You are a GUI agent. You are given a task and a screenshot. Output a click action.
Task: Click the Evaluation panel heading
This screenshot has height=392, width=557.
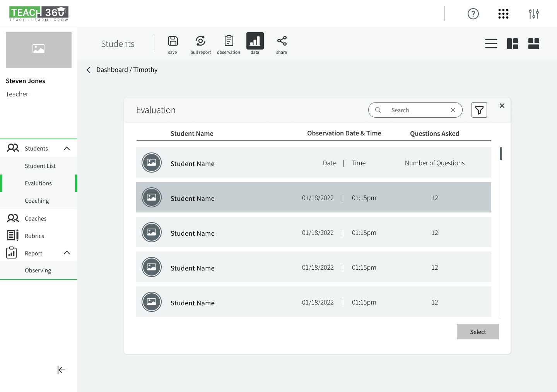point(156,110)
